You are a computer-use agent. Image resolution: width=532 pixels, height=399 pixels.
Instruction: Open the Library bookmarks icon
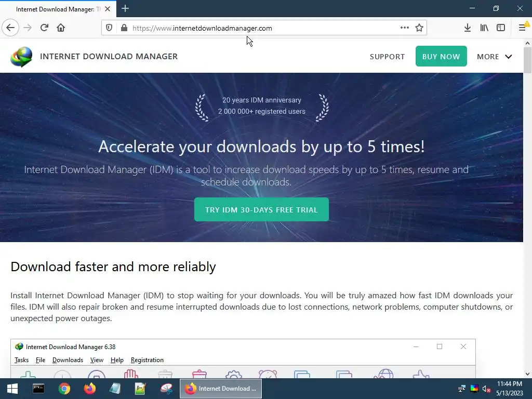[x=484, y=28]
